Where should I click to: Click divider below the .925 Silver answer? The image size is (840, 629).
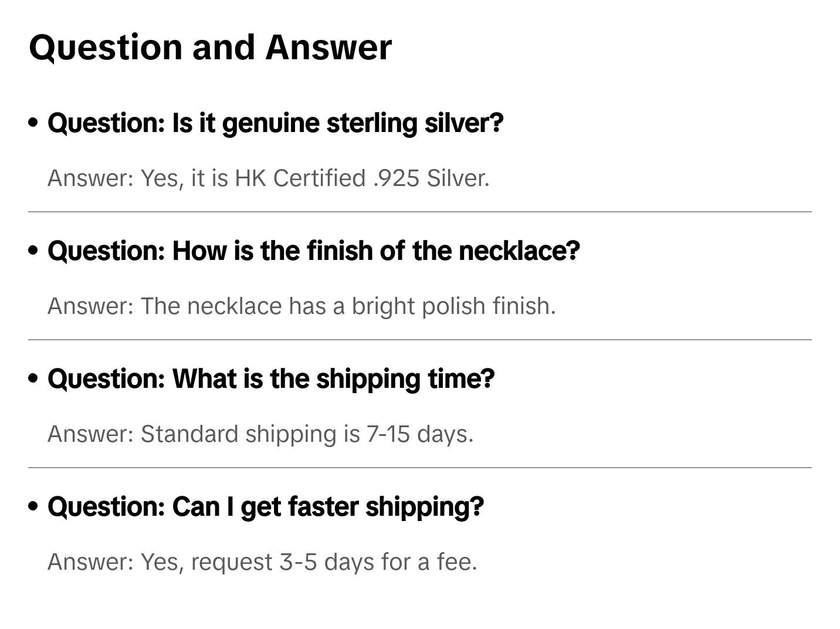(x=419, y=212)
